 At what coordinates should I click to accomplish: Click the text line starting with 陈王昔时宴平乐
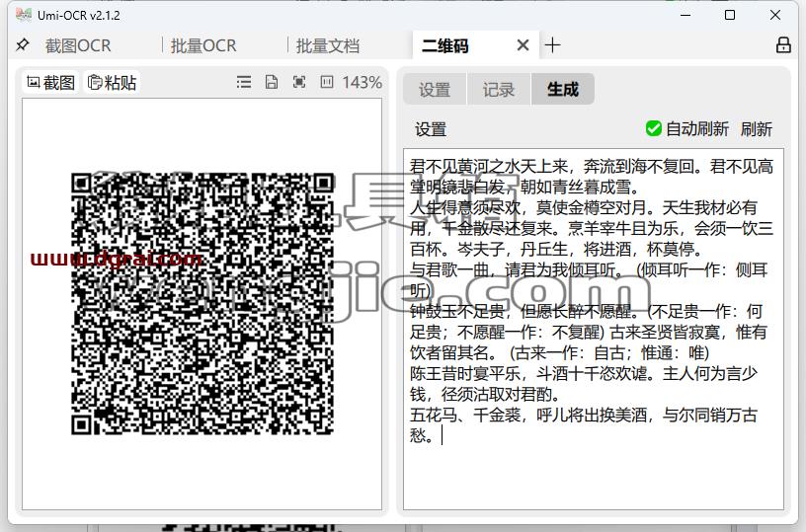point(584,373)
